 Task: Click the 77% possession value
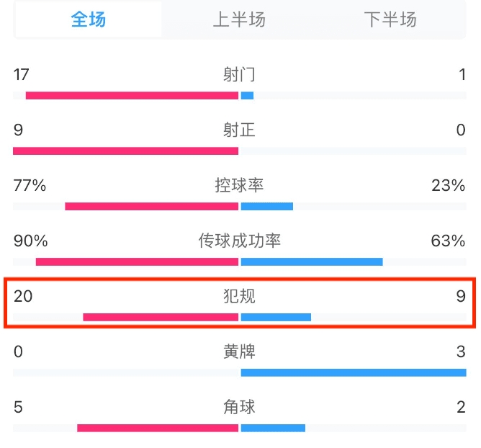pos(30,185)
